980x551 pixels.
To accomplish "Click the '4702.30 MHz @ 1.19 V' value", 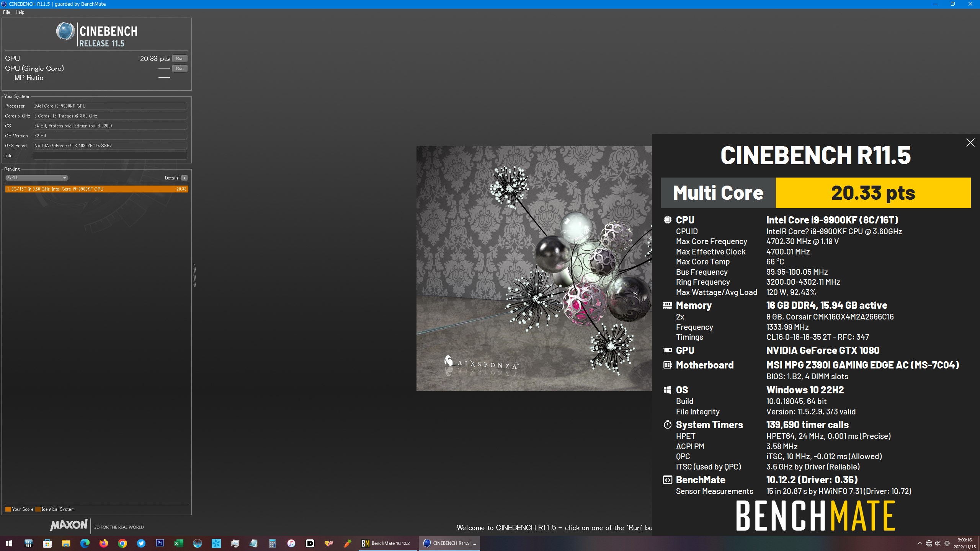I will [x=802, y=241].
